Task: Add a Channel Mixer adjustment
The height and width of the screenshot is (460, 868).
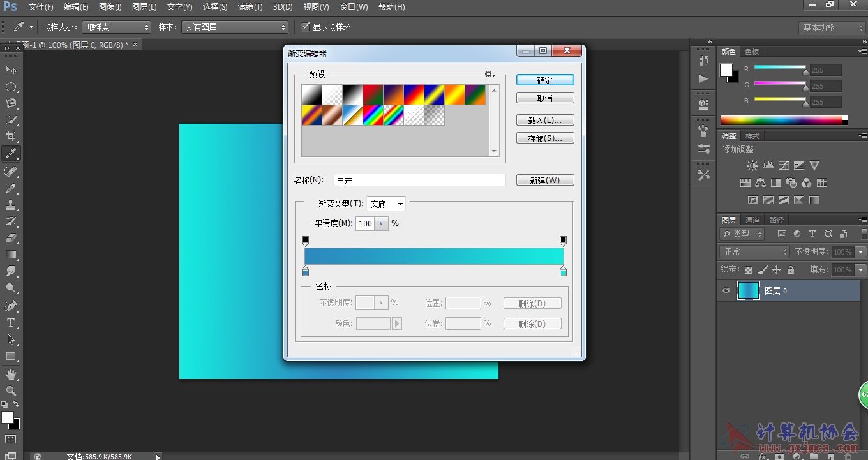Action: 807,183
